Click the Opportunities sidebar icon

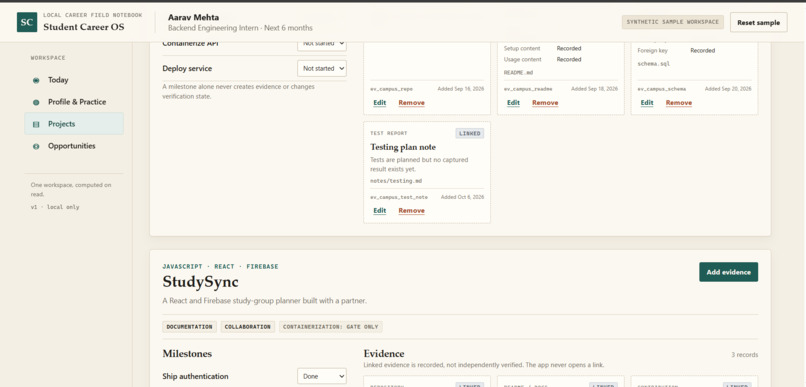pyautogui.click(x=36, y=146)
